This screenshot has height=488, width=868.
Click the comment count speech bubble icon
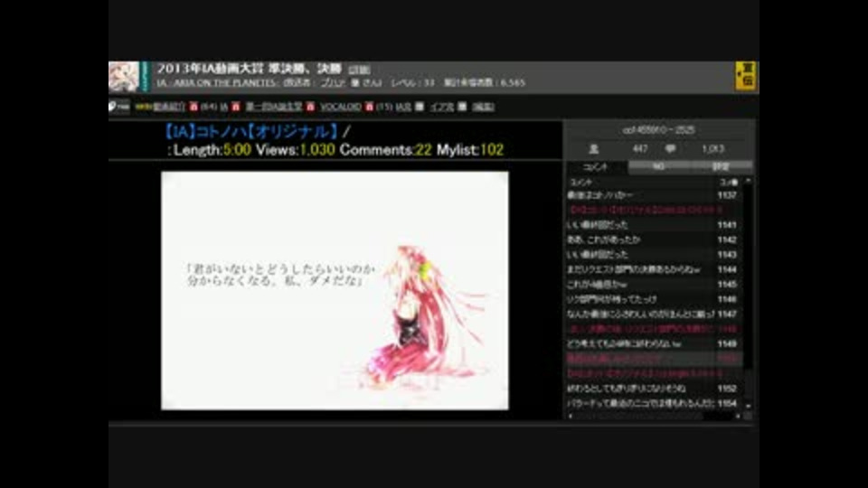670,149
